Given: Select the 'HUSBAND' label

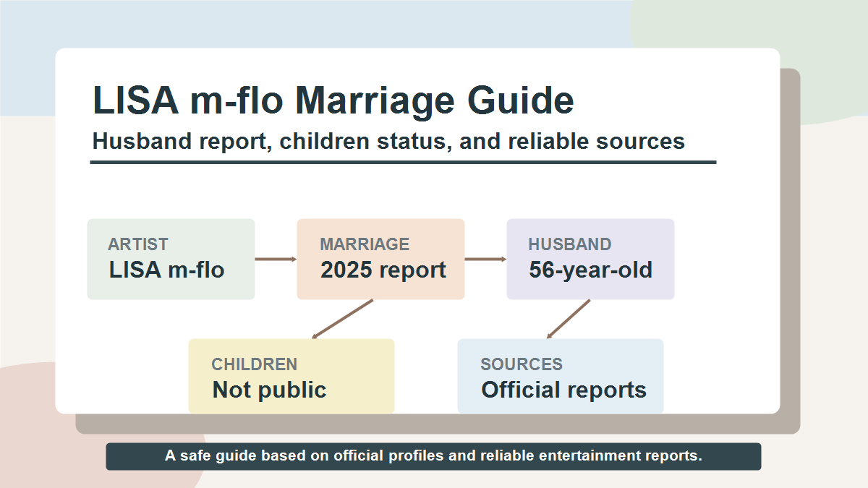Looking at the screenshot, I should point(570,244).
